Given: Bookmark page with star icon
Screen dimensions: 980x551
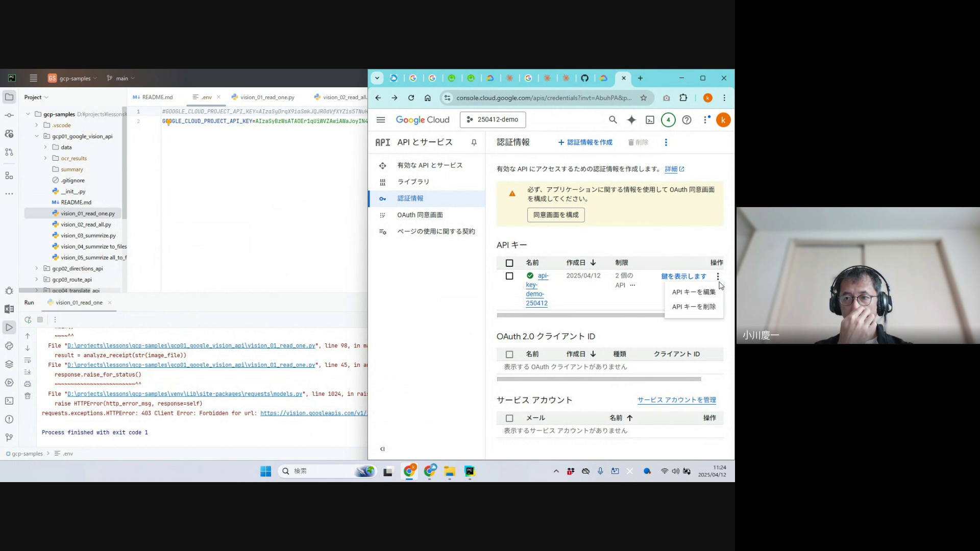Looking at the screenshot, I should [644, 98].
